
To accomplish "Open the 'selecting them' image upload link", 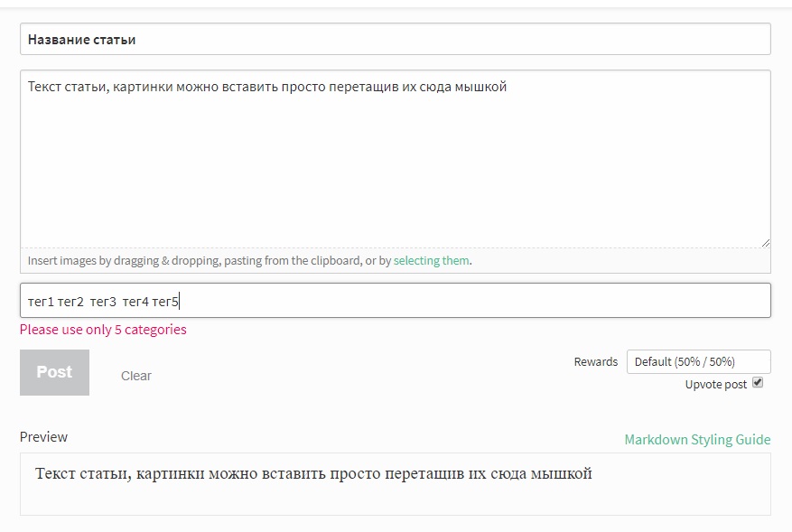I will [432, 261].
